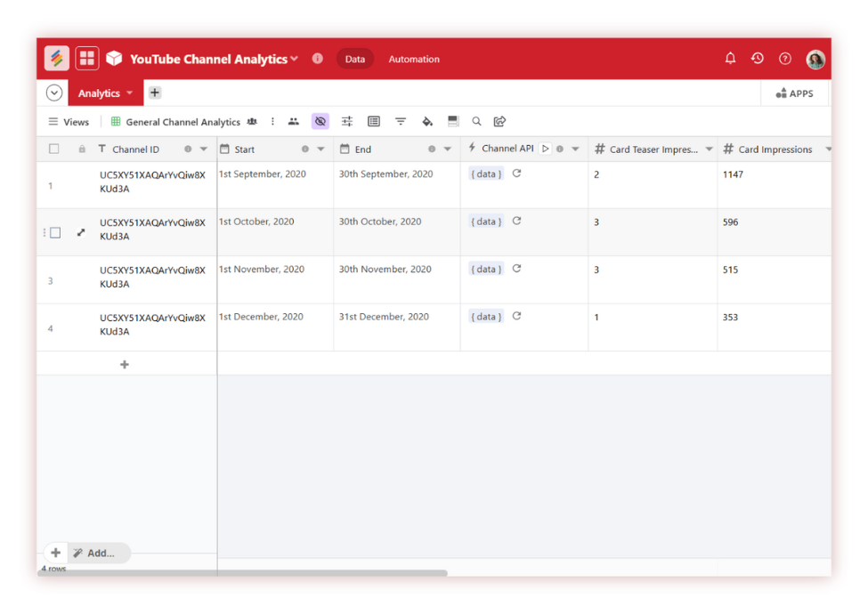The width and height of the screenshot is (868, 614).
Task: Open the Views sidebar menu
Action: coord(69,122)
